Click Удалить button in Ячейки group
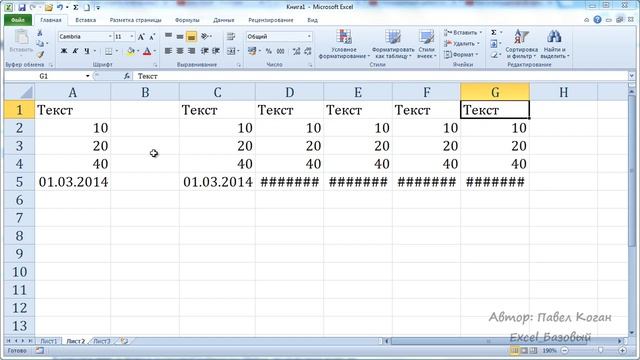Image resolution: width=640 pixels, height=360 pixels. 462,43
